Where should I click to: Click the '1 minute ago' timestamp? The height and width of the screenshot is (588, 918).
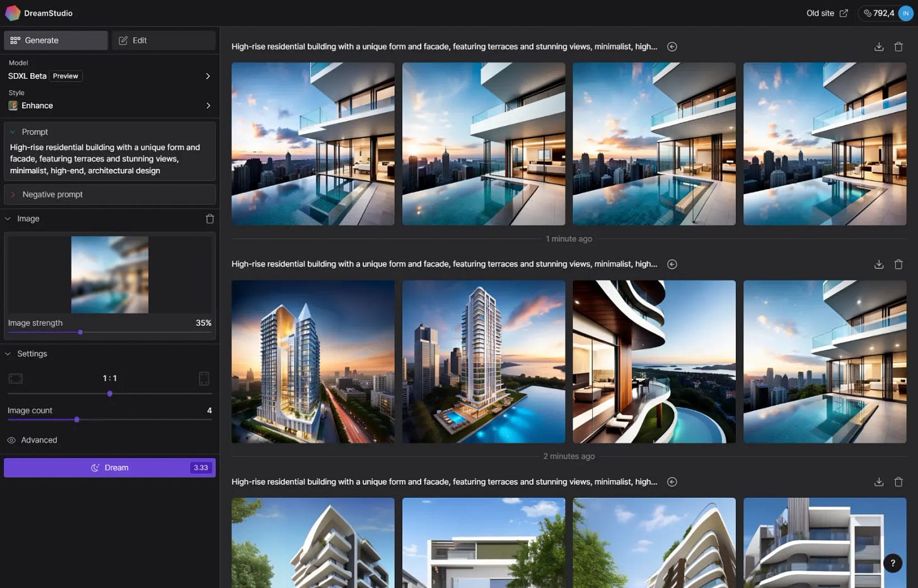click(x=569, y=239)
